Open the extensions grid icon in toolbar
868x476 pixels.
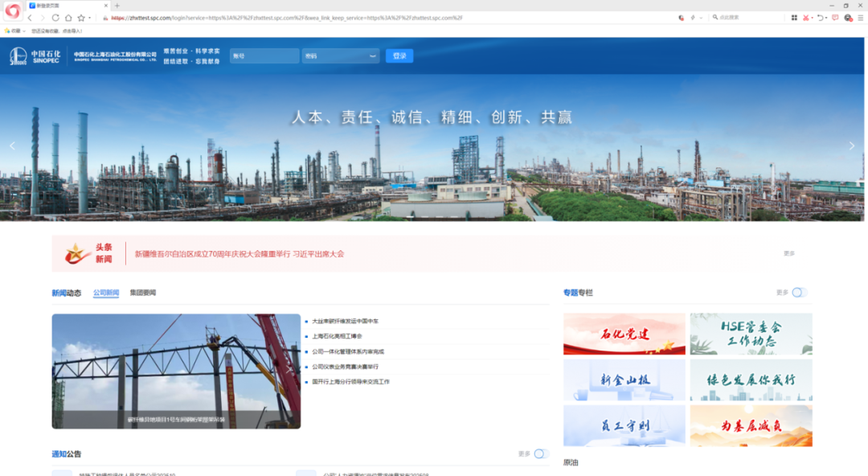coord(794,18)
